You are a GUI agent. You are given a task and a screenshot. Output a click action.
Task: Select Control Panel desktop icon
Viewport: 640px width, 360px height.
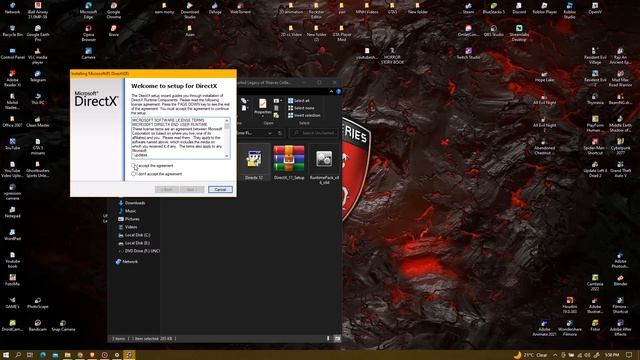(x=13, y=53)
